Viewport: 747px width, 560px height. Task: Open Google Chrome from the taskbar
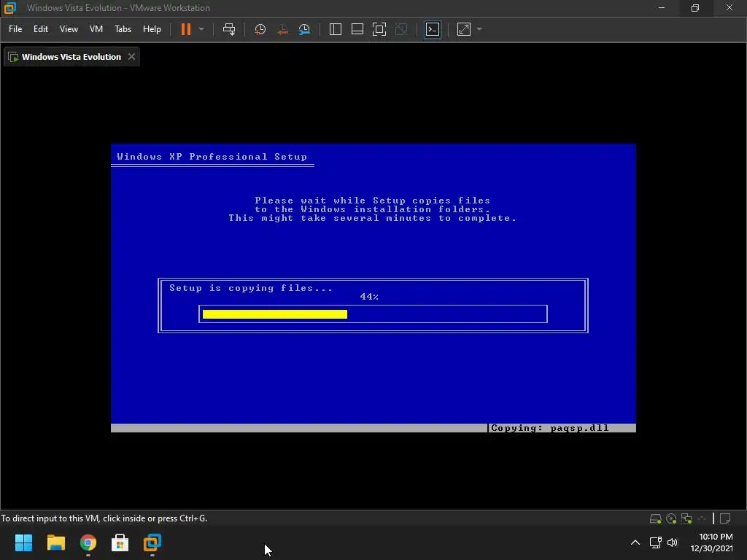coord(88,542)
